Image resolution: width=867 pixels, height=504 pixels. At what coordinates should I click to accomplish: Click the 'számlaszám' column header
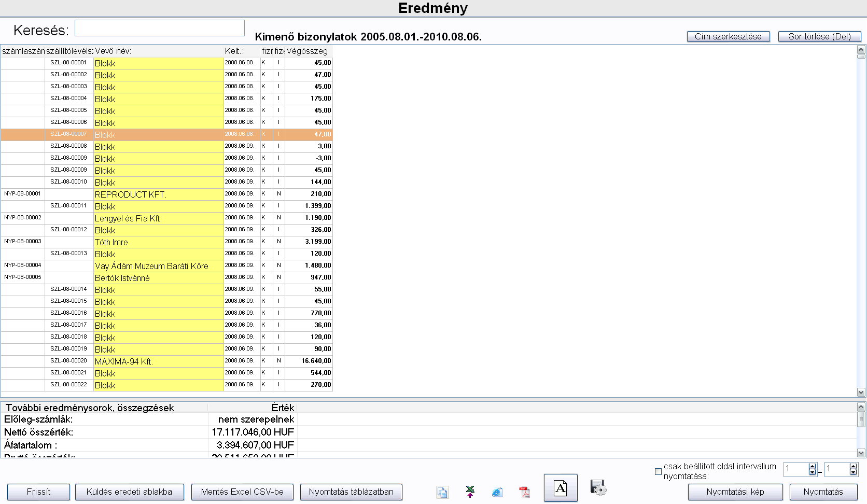[x=23, y=51]
